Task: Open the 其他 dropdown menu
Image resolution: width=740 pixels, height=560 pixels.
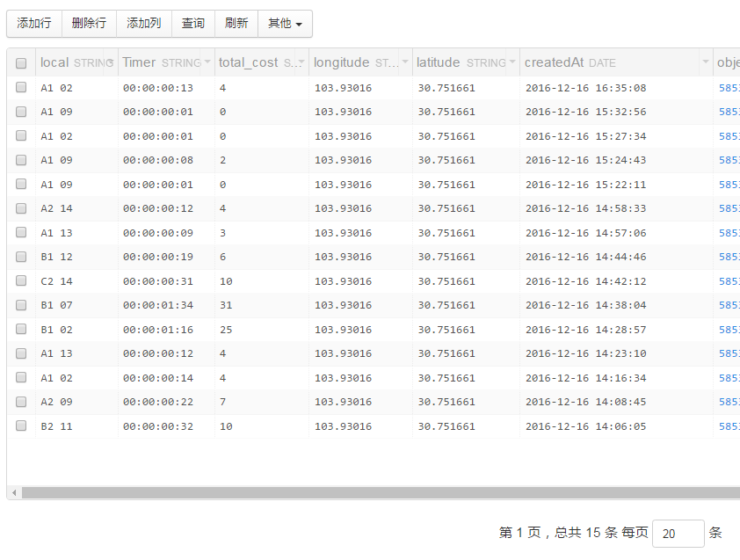Action: [x=285, y=23]
